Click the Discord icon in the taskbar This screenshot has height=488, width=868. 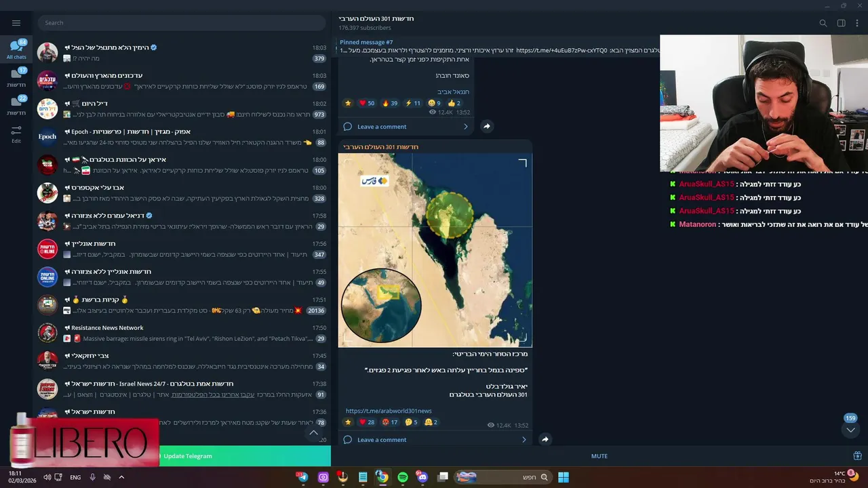coord(422,477)
